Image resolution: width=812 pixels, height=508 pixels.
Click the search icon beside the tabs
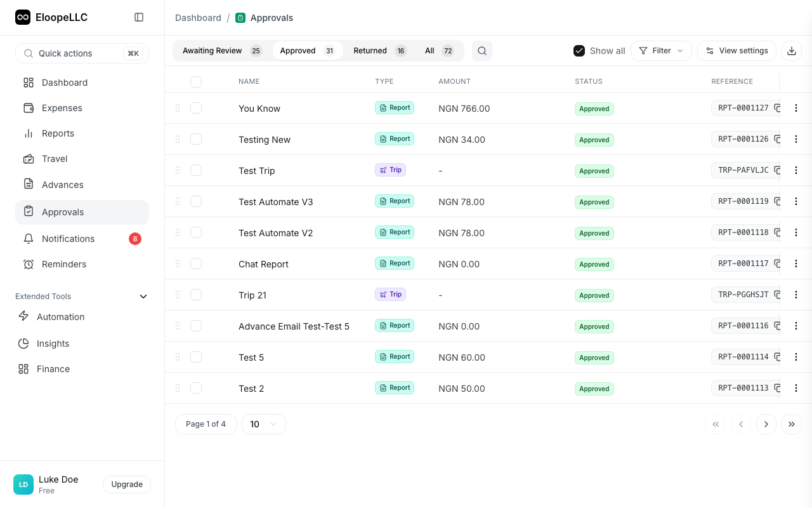pyautogui.click(x=482, y=51)
